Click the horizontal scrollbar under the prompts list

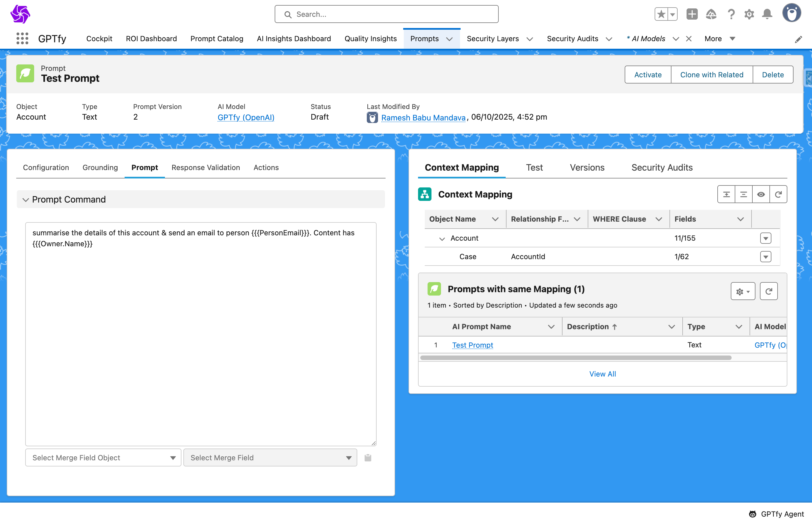[x=575, y=358]
